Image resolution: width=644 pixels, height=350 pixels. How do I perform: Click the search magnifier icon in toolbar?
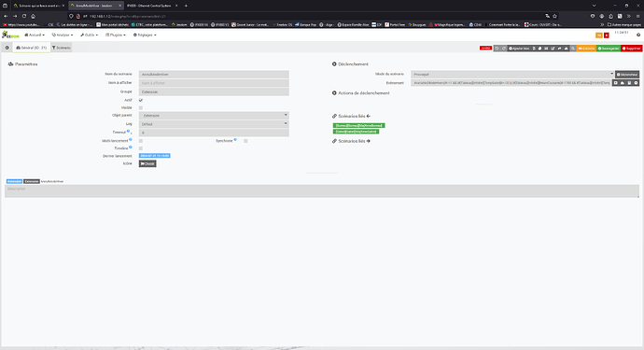click(x=573, y=48)
